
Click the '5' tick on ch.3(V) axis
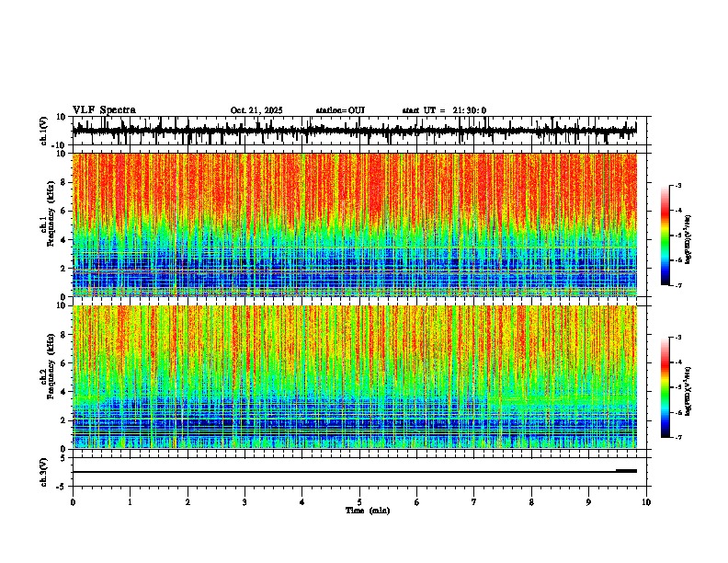tap(64, 458)
